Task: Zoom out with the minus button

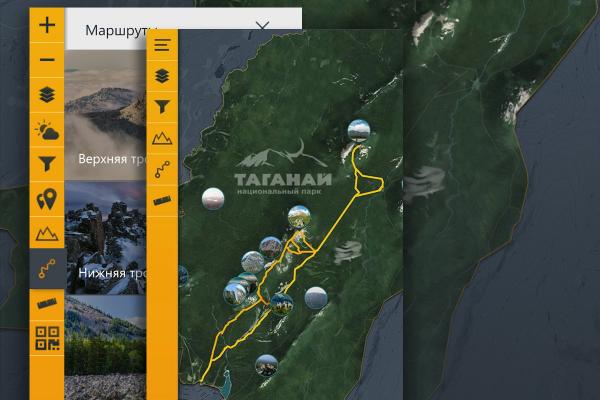Action: [47, 60]
